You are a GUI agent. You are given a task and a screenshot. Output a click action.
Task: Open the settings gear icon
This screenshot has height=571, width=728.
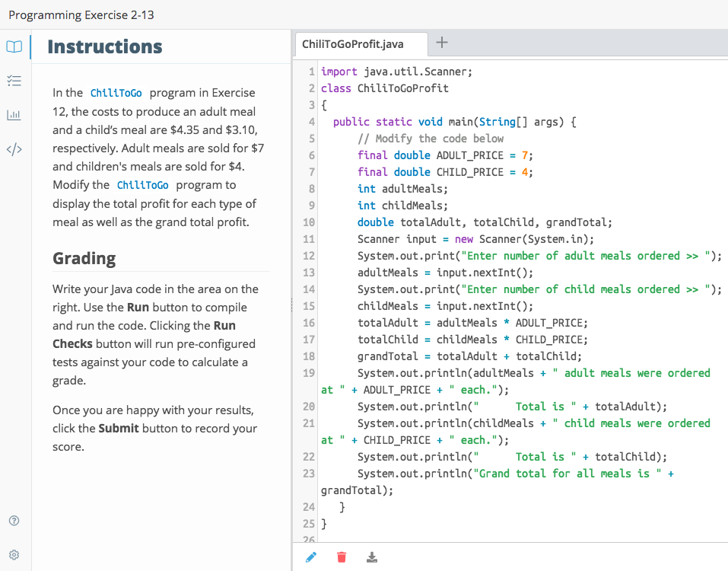click(x=14, y=555)
